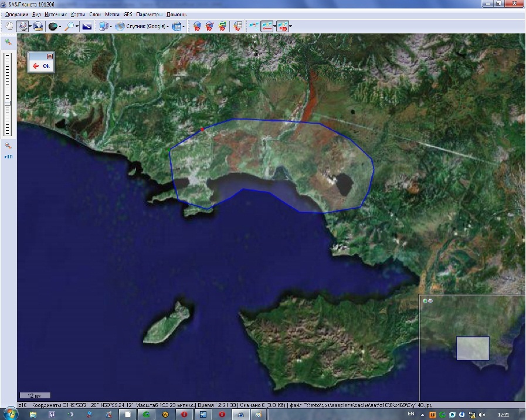Toggle the selection mode toolbar button
526x420 pixels.
point(22,26)
